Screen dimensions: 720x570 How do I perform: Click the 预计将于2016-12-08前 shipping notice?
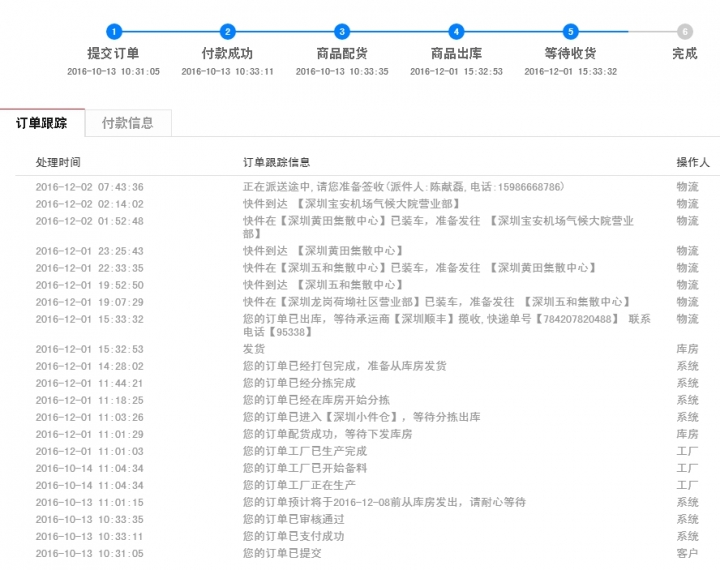tap(384, 502)
